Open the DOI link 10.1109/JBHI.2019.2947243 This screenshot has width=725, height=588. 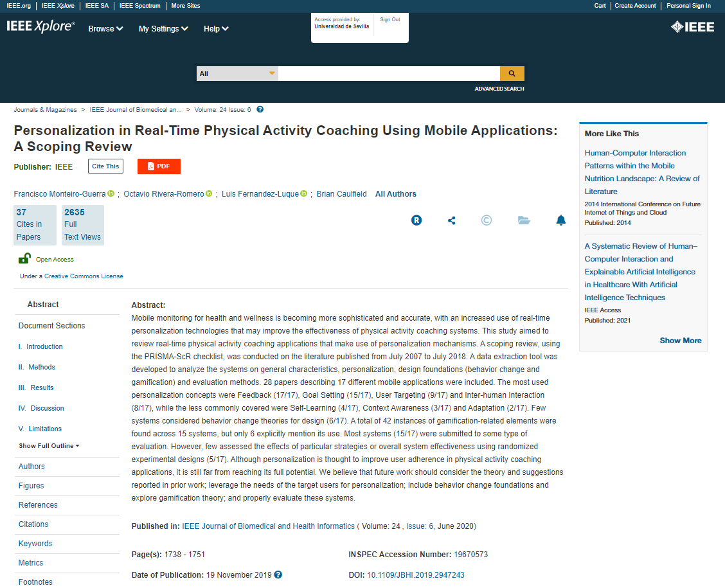pos(415,575)
